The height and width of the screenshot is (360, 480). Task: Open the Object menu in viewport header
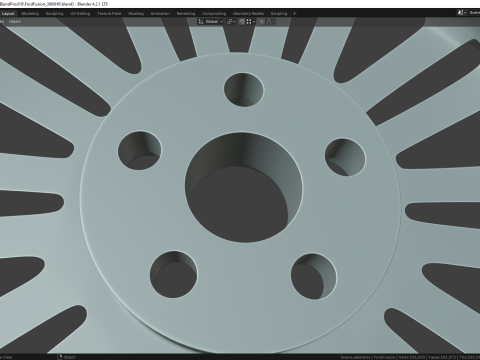pyautogui.click(x=15, y=22)
